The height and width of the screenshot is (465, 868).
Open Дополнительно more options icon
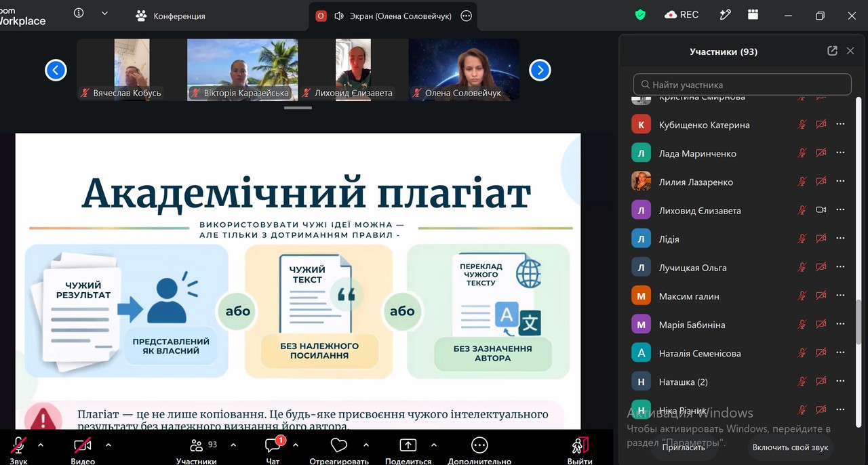coord(479,445)
